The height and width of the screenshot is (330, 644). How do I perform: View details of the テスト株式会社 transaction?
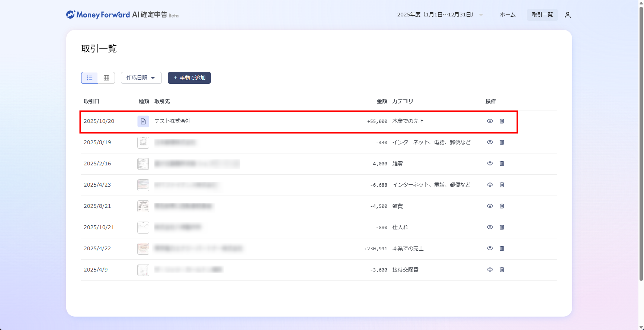490,121
